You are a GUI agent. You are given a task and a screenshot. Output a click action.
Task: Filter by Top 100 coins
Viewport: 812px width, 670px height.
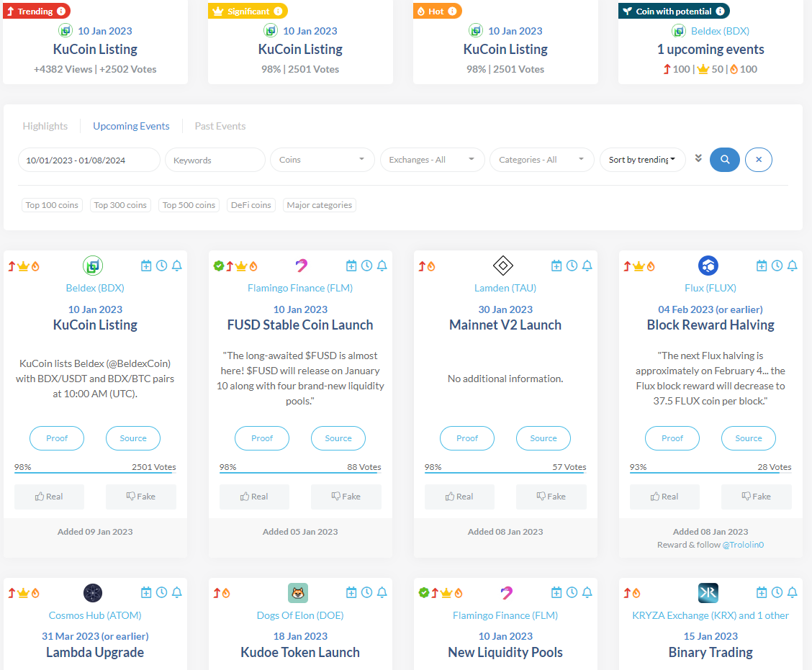(x=52, y=205)
